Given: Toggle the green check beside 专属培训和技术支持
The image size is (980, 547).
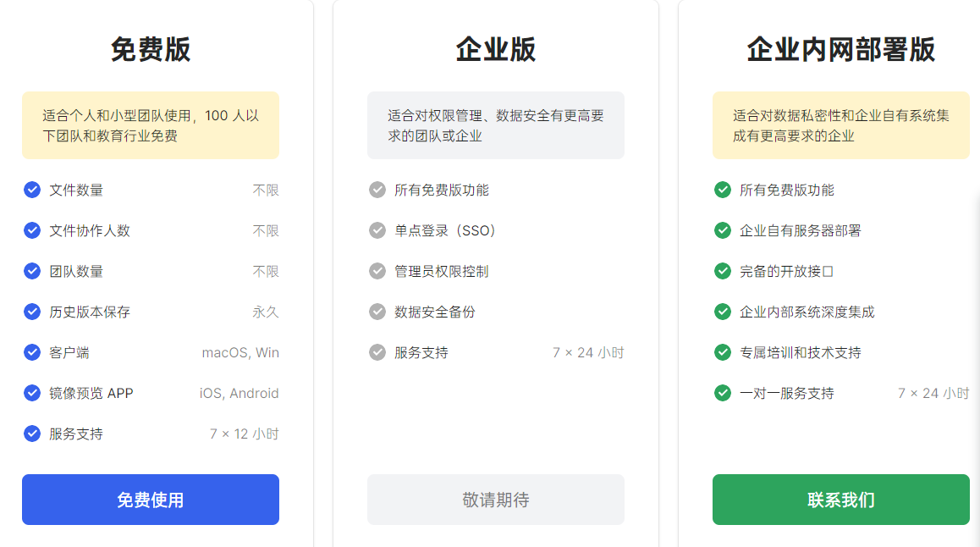Looking at the screenshot, I should click(722, 352).
